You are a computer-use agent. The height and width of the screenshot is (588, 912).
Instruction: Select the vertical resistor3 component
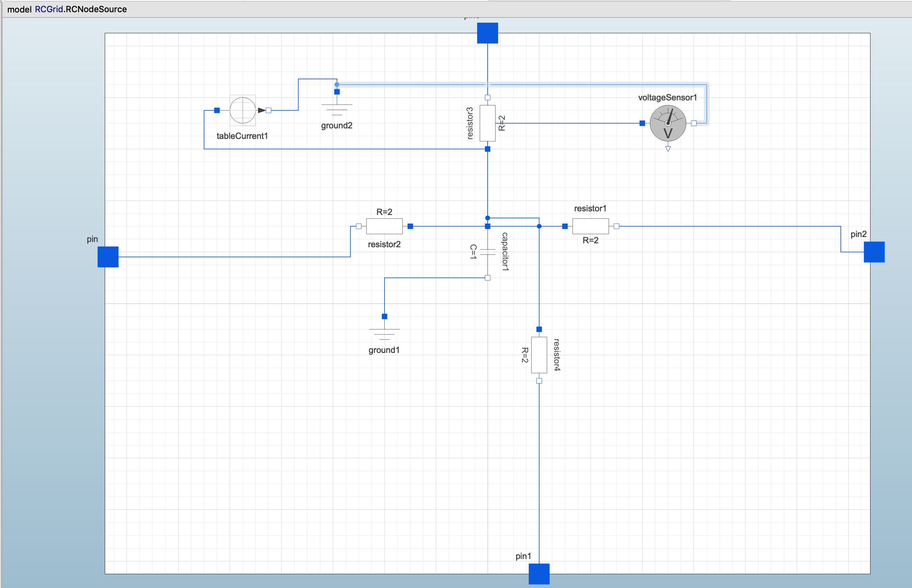(488, 123)
